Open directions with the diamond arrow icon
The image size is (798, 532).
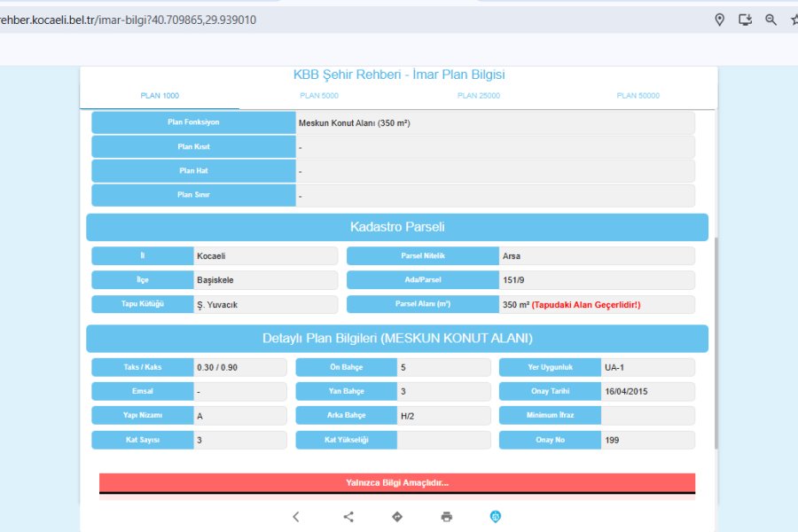coord(397,517)
